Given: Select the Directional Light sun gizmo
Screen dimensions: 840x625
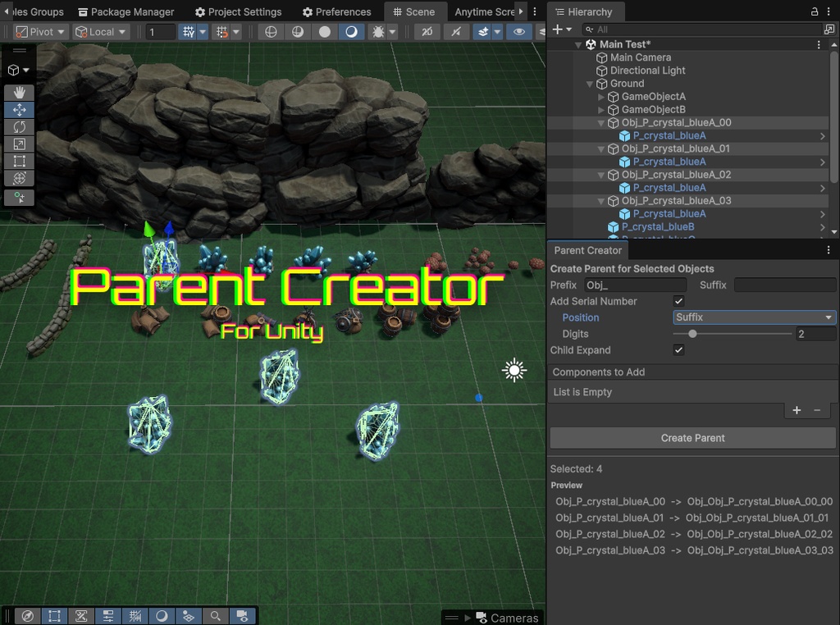Looking at the screenshot, I should coord(514,370).
